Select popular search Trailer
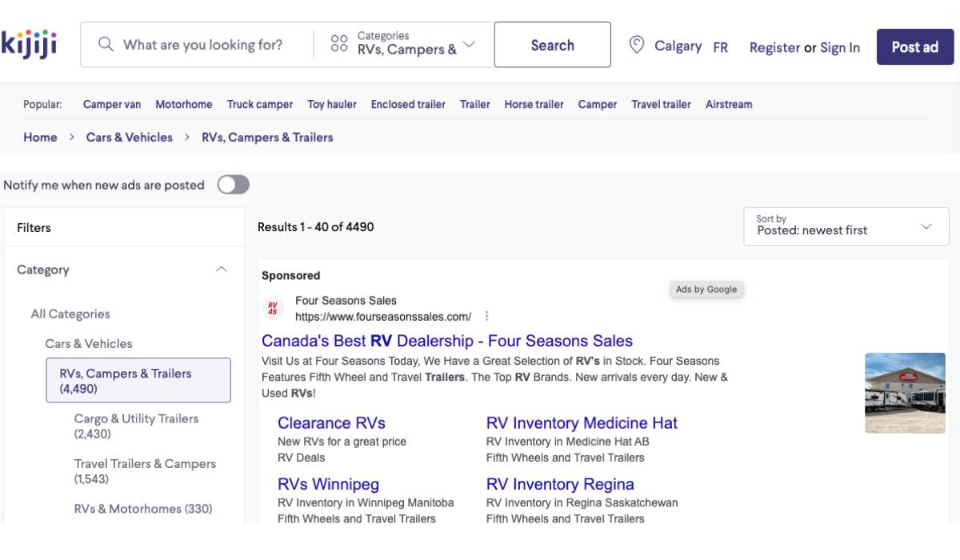Viewport: 960px width, 560px height. coord(475,104)
